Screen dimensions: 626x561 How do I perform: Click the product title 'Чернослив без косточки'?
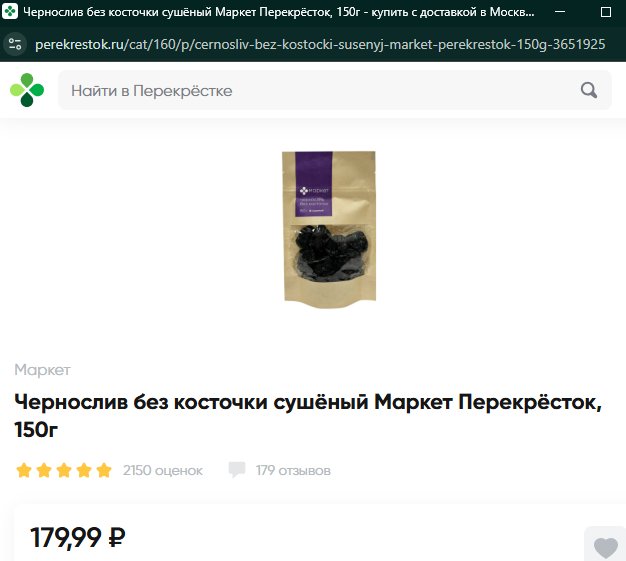point(308,415)
